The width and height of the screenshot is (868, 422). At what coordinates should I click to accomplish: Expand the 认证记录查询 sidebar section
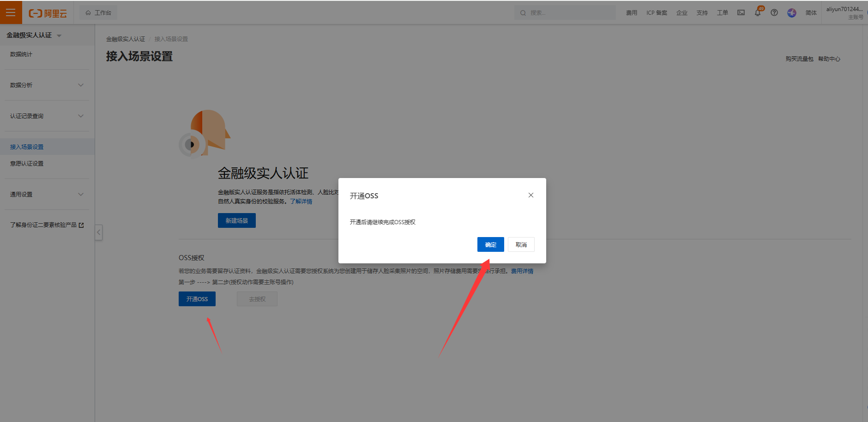click(46, 116)
